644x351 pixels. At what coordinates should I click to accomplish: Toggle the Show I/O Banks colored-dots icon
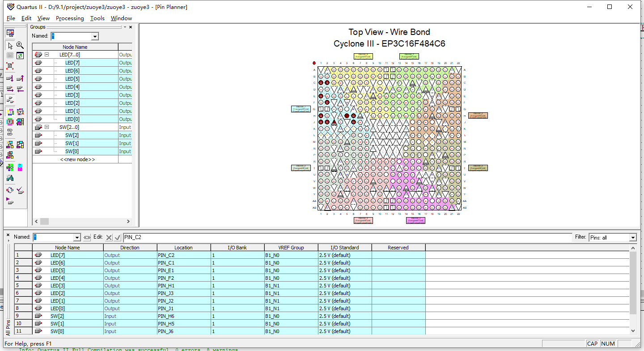tap(10, 111)
